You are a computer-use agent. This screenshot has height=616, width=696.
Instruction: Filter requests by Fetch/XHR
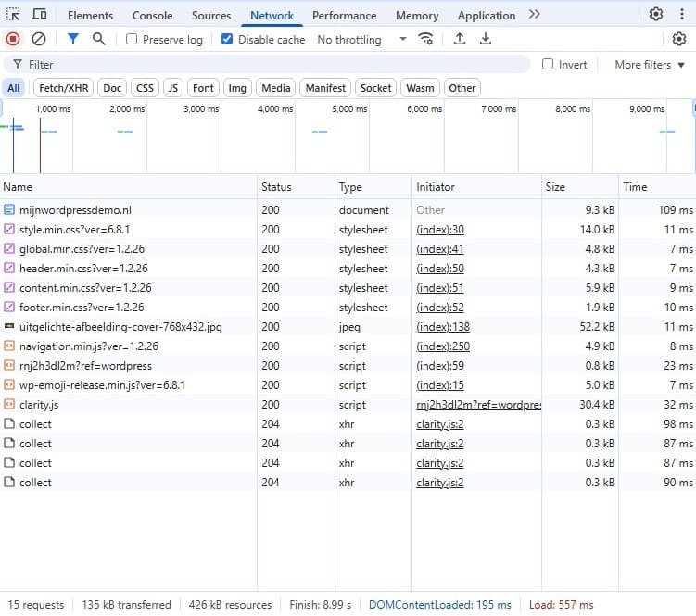(x=63, y=88)
